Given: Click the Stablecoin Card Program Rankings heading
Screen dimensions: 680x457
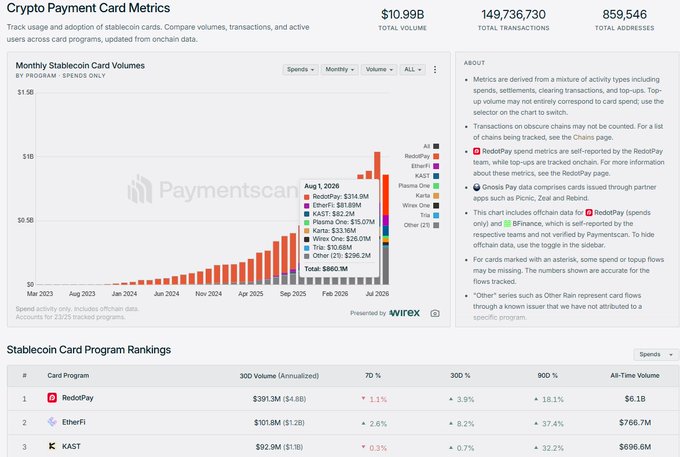Looking at the screenshot, I should click(89, 349).
